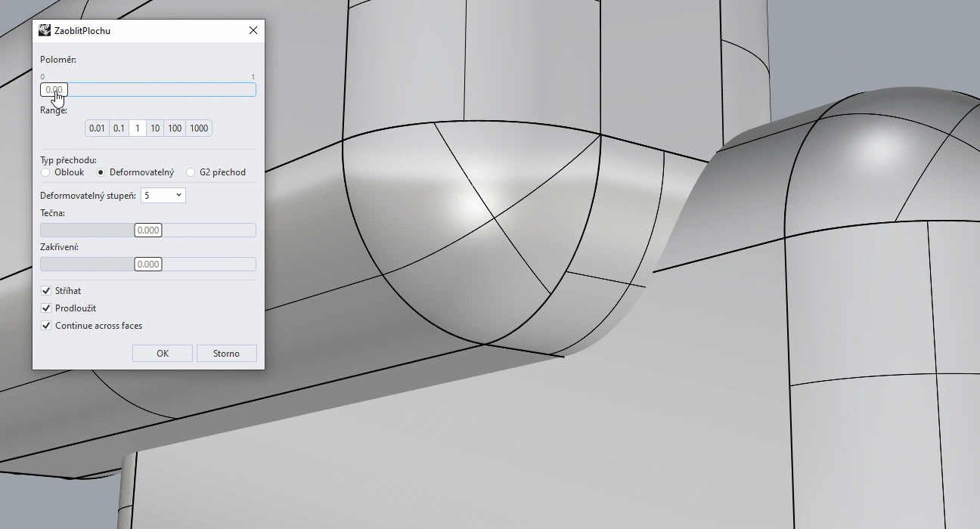Image resolution: width=980 pixels, height=529 pixels.
Task: Choose the Deformovatelný radio option
Action: 101,172
